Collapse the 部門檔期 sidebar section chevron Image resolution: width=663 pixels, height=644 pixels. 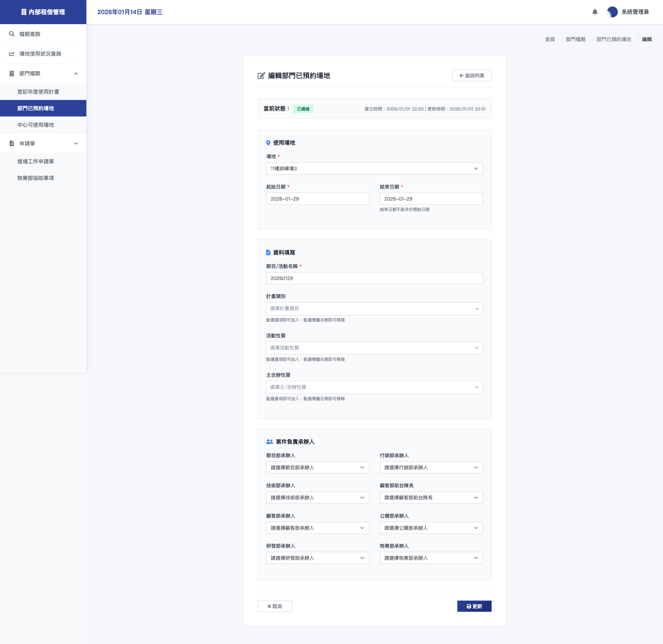pyautogui.click(x=76, y=74)
